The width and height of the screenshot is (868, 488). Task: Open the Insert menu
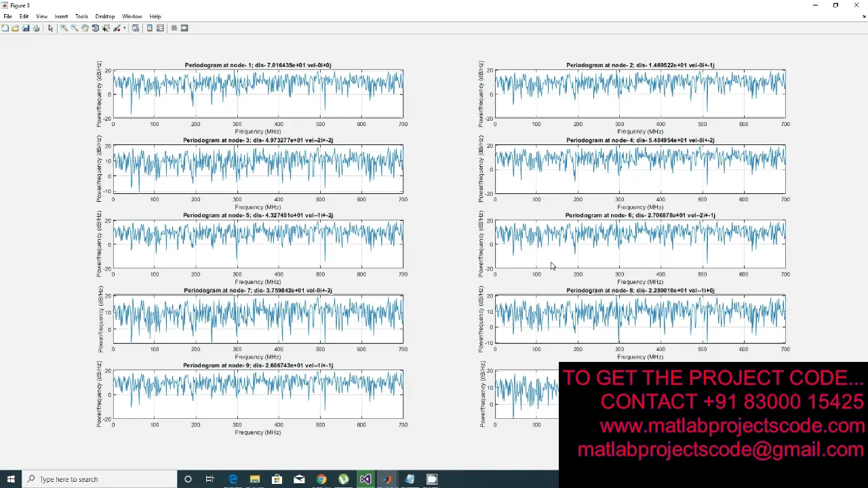(x=61, y=16)
